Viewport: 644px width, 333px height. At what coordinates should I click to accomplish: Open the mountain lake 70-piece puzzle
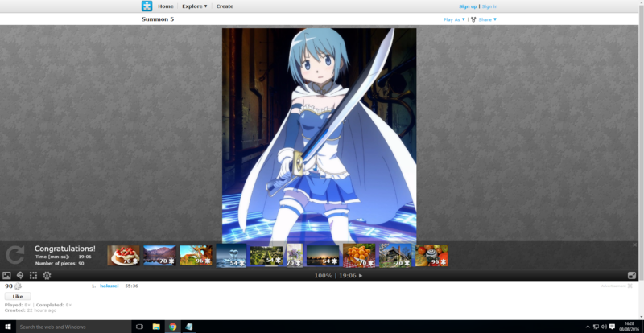point(159,256)
